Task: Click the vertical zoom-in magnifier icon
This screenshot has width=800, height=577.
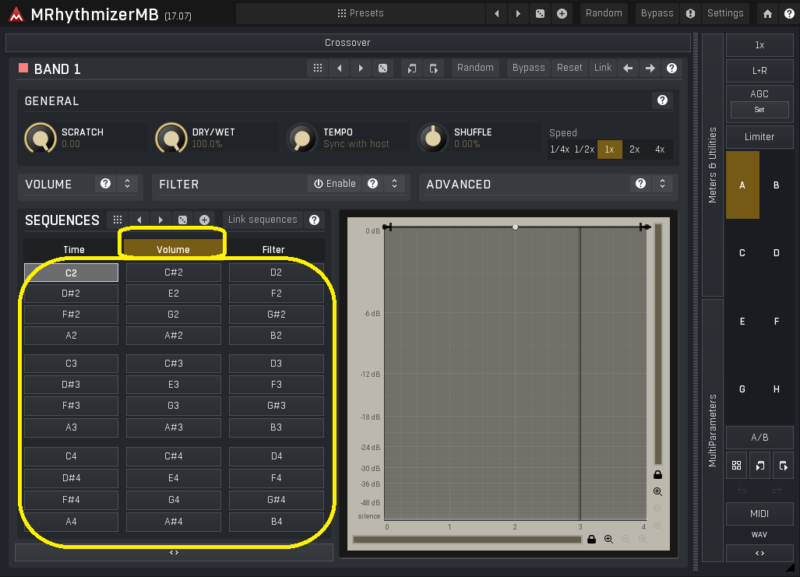Action: pos(657,492)
